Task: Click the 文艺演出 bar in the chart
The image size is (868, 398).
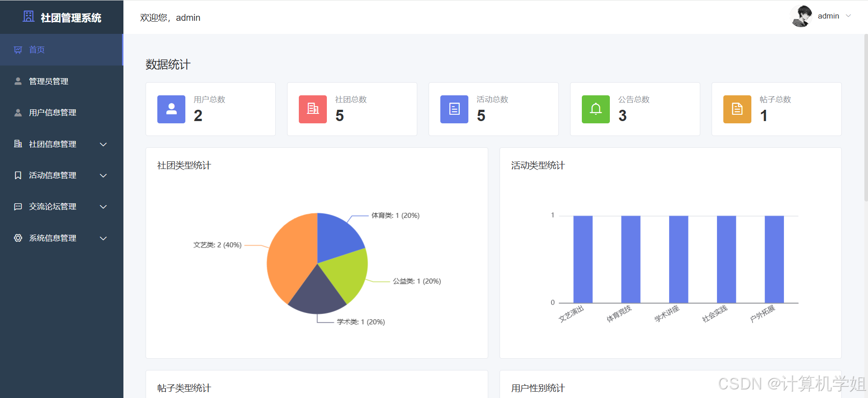Action: pyautogui.click(x=583, y=259)
